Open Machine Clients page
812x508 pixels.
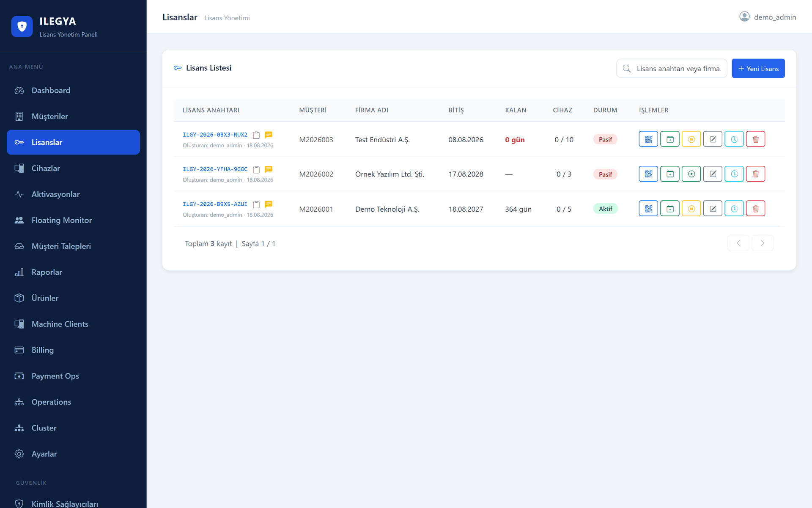tap(73, 324)
